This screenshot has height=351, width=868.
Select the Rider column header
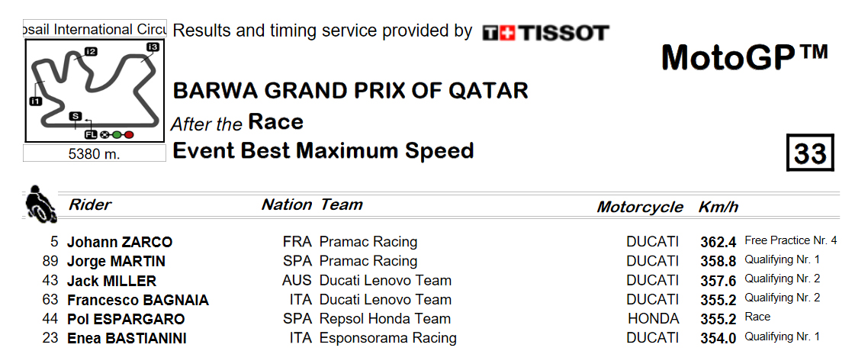(x=90, y=204)
